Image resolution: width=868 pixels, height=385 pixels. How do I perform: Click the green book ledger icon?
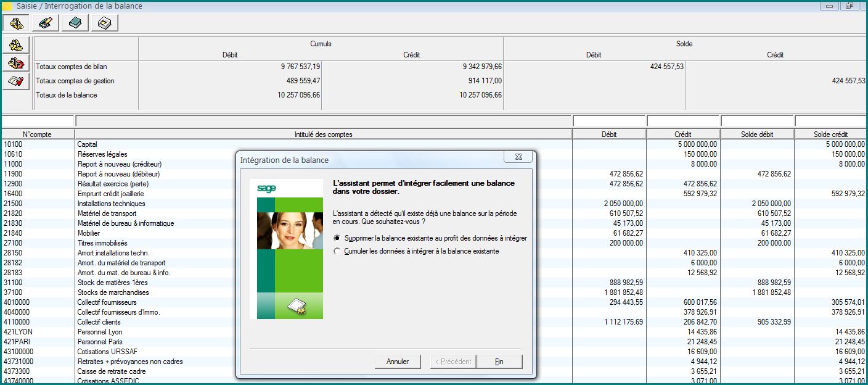pyautogui.click(x=75, y=23)
